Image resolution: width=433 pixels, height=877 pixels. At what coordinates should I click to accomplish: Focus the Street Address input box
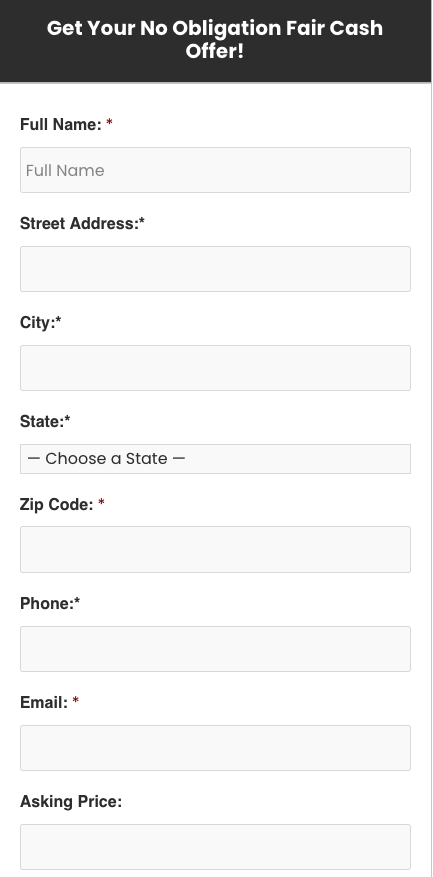[215, 269]
